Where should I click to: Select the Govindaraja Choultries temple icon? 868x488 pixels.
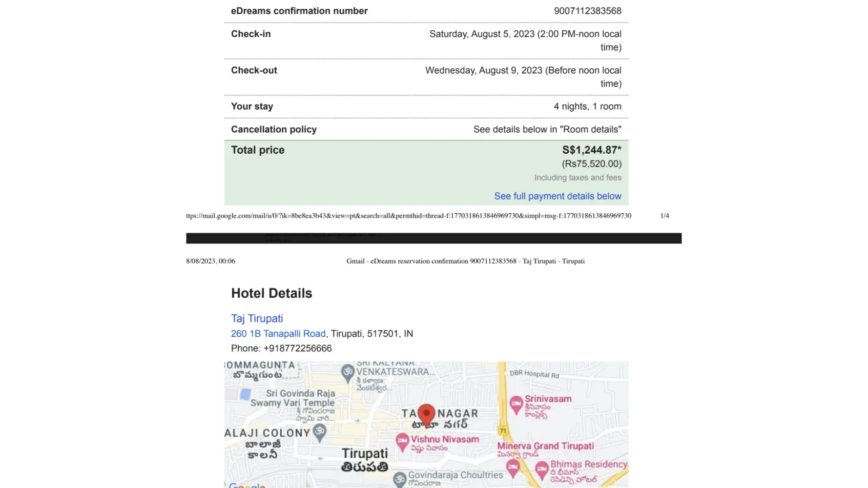(x=400, y=480)
